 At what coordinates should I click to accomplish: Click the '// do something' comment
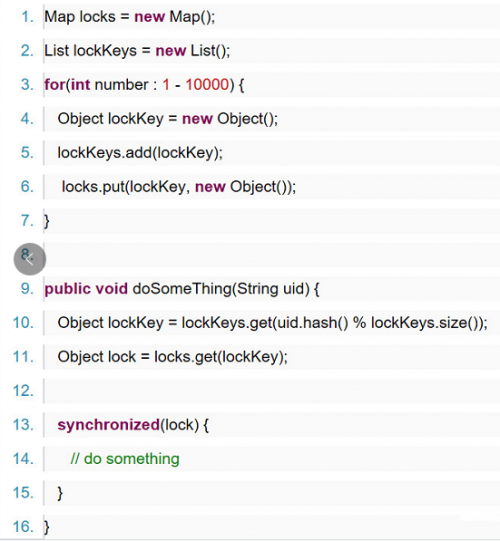[x=125, y=459]
